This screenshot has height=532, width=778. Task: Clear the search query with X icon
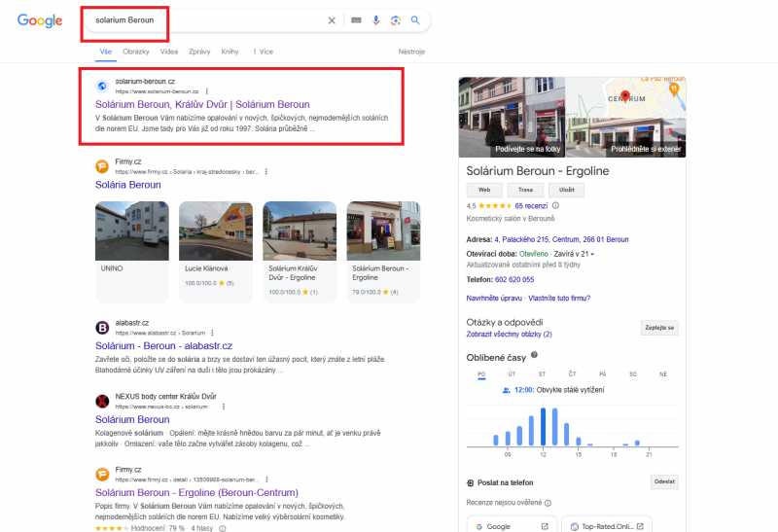click(x=332, y=20)
